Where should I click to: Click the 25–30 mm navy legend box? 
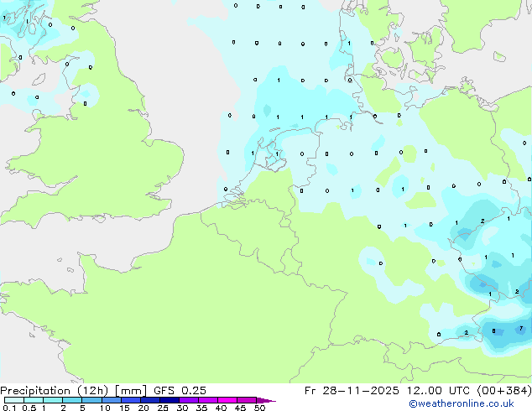(x=170, y=400)
